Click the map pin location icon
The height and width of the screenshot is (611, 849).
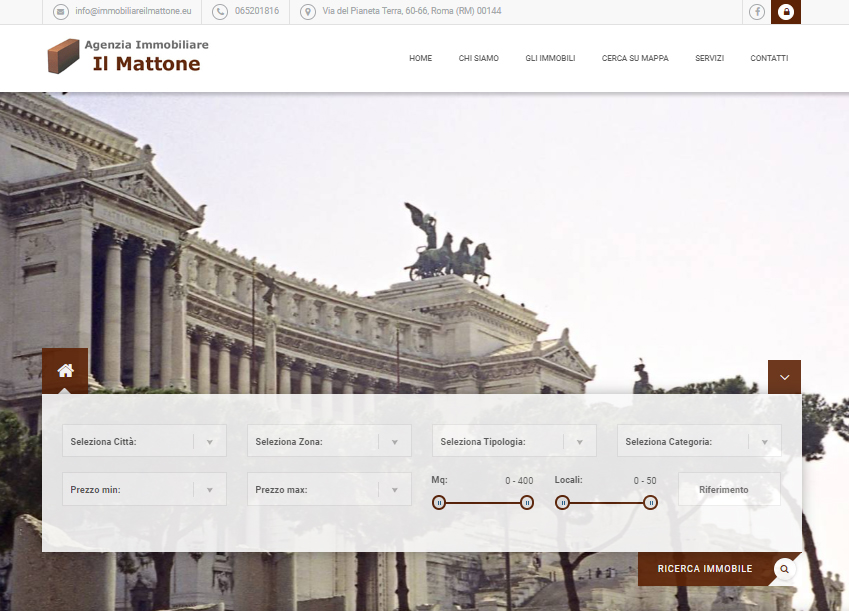pyautogui.click(x=308, y=11)
